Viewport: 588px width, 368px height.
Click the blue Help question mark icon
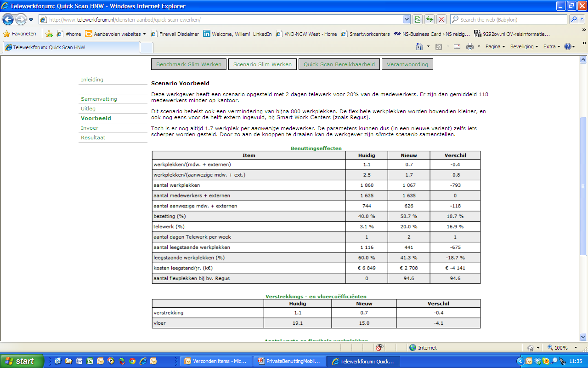[x=568, y=46]
